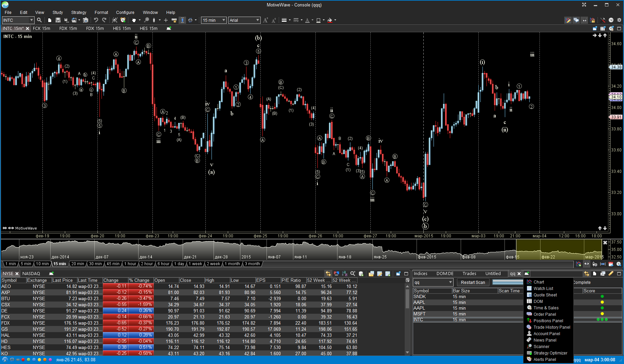Click the alarm clock alert icon

point(123,20)
